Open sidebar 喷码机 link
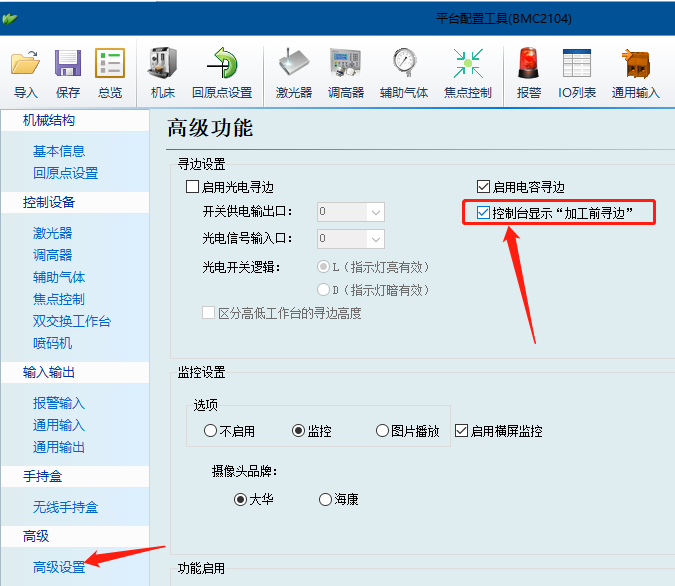 click(x=53, y=343)
